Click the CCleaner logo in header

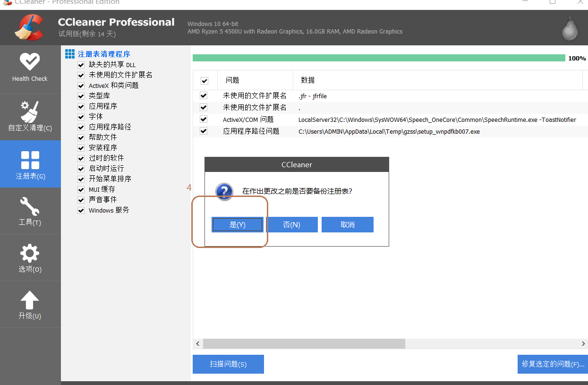coord(29,26)
